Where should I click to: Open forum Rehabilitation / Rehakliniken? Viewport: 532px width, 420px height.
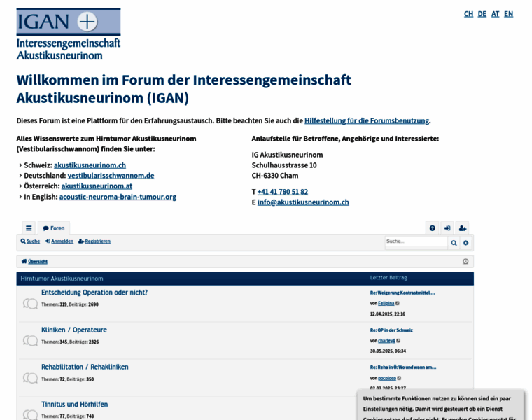pyautogui.click(x=85, y=367)
